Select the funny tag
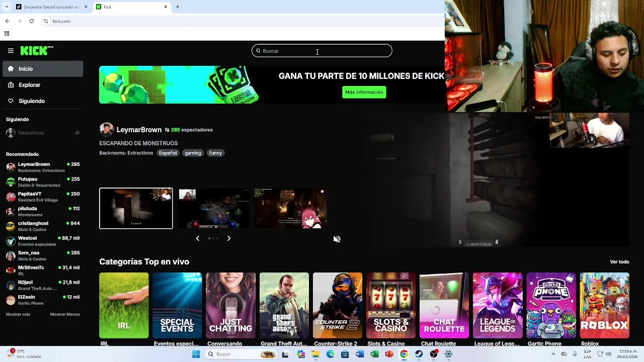 (215, 153)
